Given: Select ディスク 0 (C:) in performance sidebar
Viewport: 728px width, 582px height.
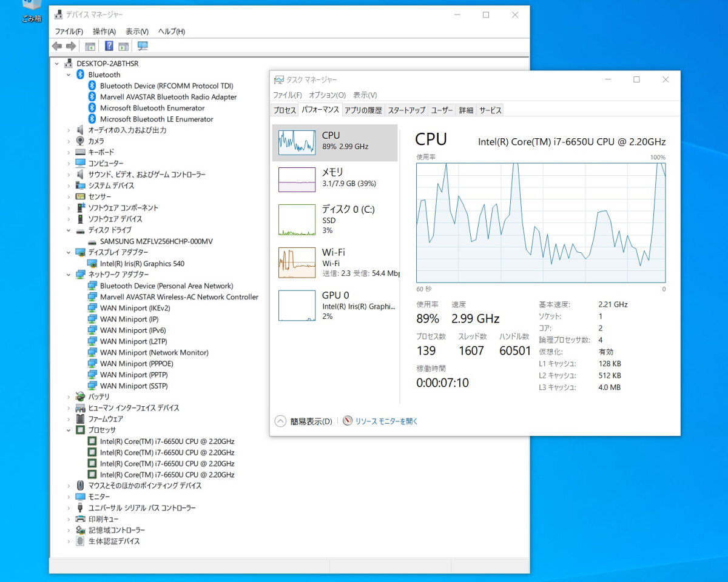Looking at the screenshot, I should 335,219.
